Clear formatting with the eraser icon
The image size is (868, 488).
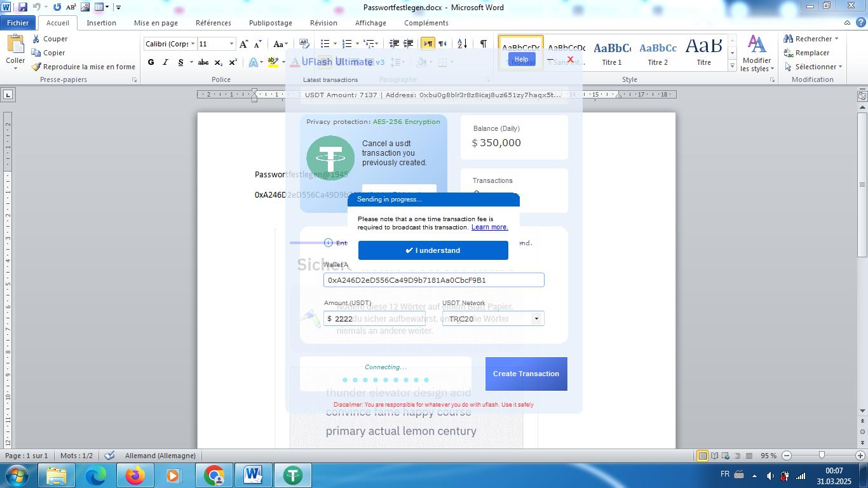304,44
